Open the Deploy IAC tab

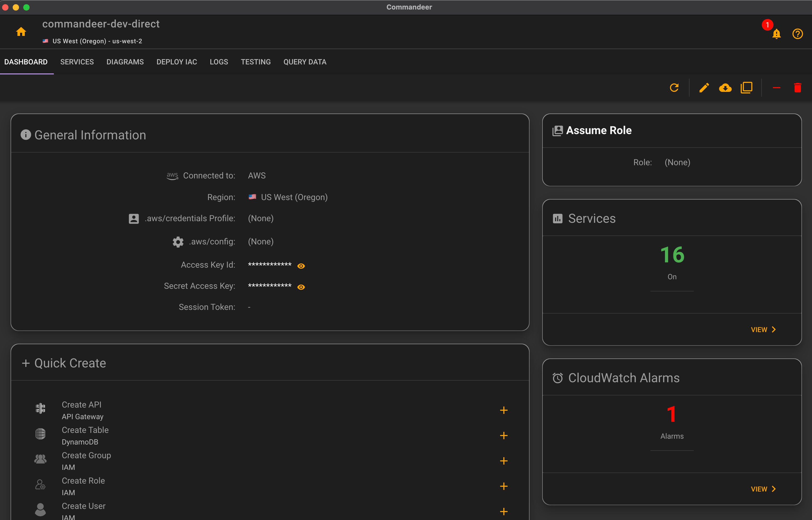click(177, 62)
